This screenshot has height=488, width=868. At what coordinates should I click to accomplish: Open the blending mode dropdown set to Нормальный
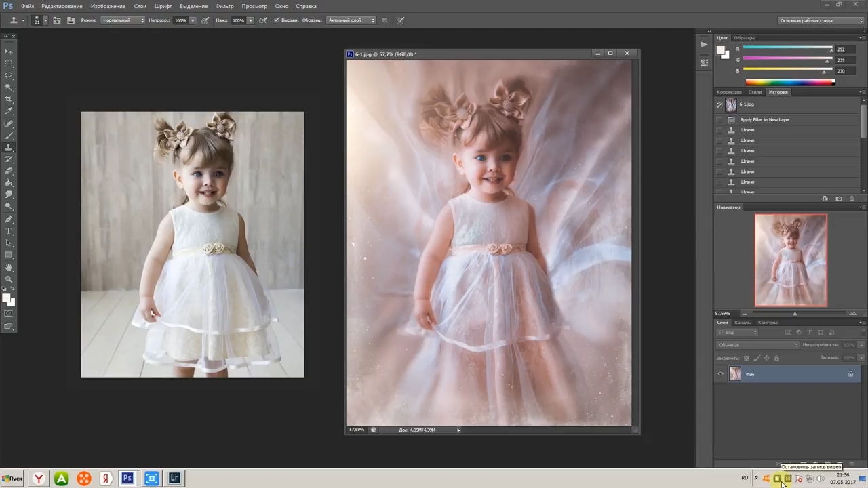click(x=123, y=20)
